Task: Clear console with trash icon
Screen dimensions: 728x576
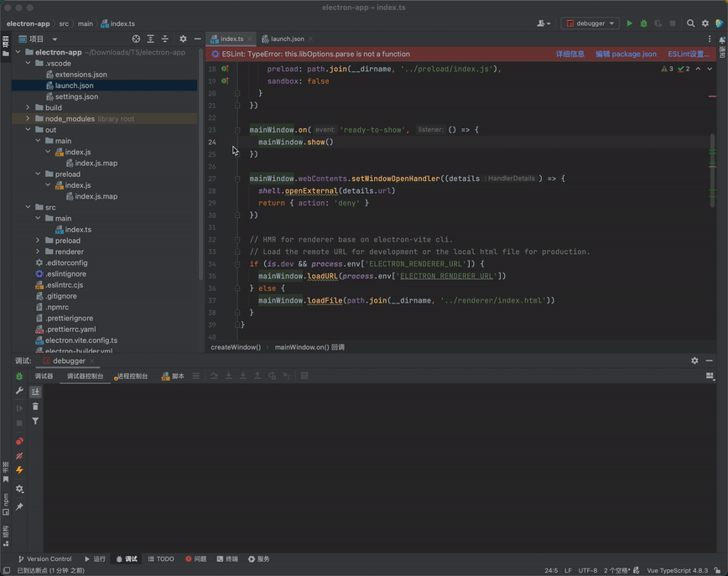Action: pyautogui.click(x=35, y=407)
